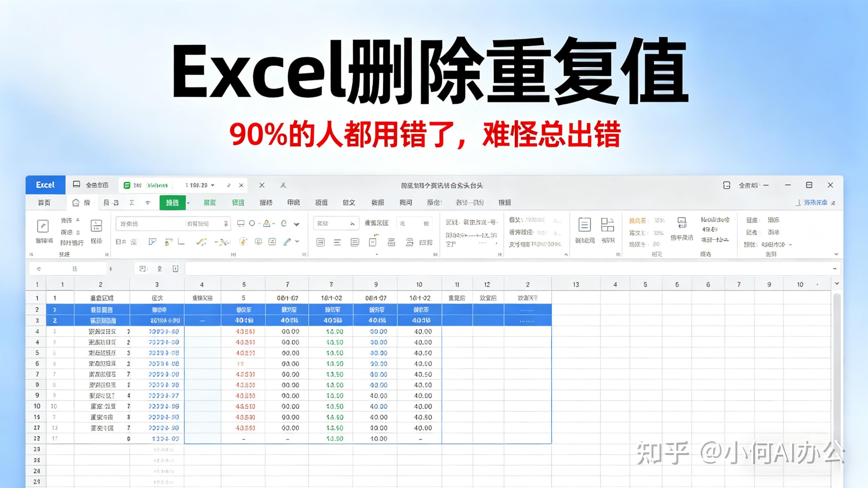868x488 pixels.
Task: Expand the black caret after refresh icon
Action: coord(297,224)
